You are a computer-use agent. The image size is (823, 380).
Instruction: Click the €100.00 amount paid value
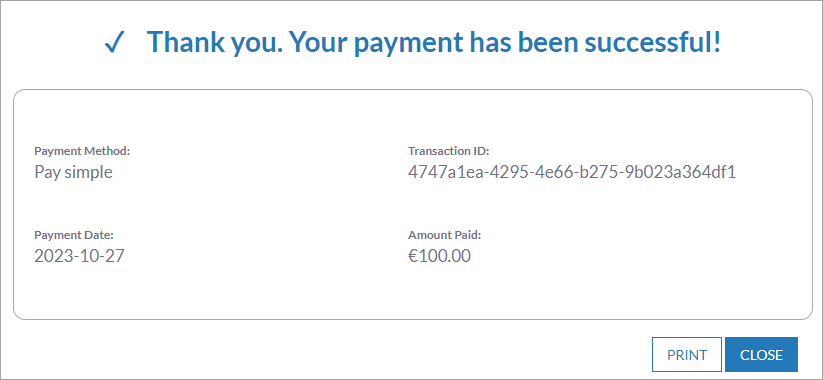439,256
